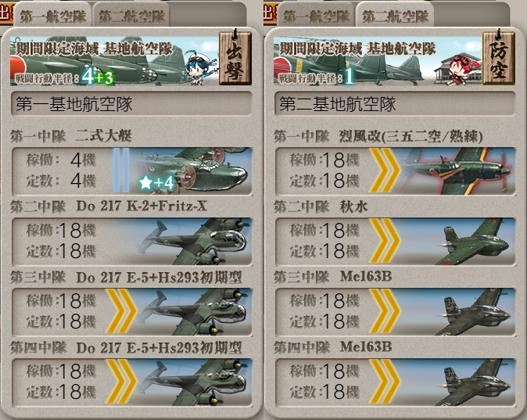Click third squadron Do 217 E-5 bomber image
Viewport: 527px width, 420px height.
(x=195, y=312)
